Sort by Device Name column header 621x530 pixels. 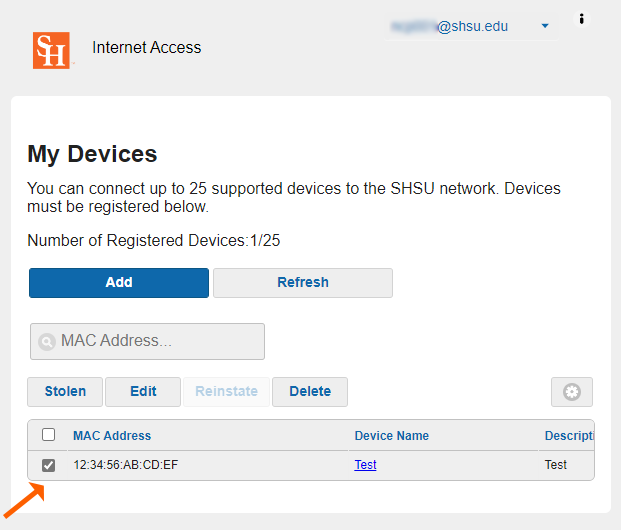point(391,435)
